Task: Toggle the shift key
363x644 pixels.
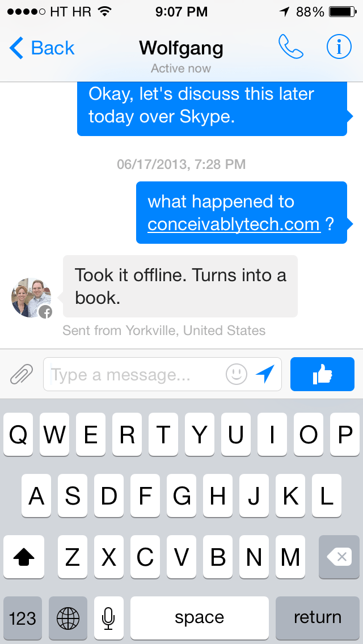Action: 24,557
